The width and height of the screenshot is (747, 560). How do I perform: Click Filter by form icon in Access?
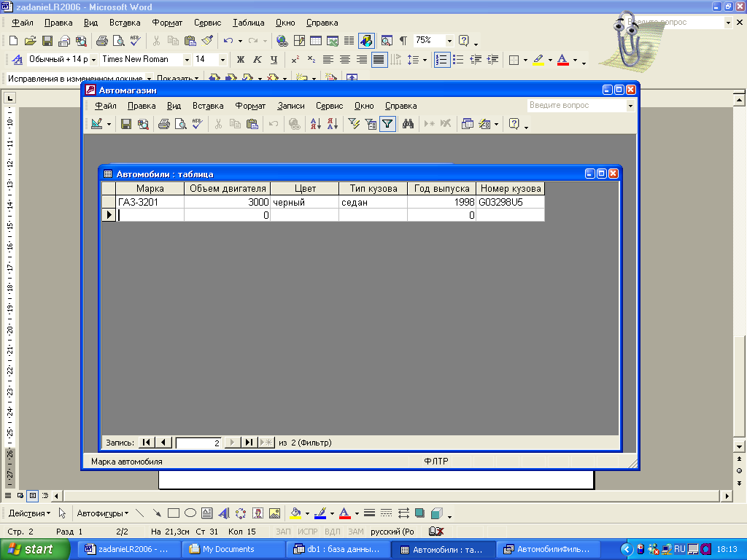[370, 124]
